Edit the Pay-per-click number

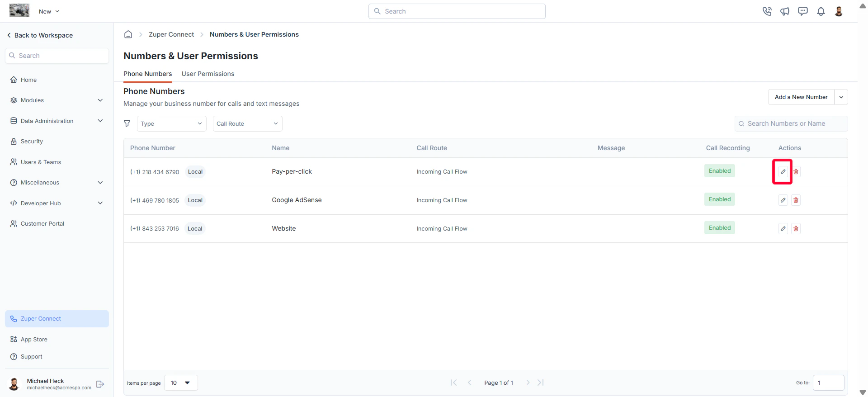pyautogui.click(x=783, y=171)
